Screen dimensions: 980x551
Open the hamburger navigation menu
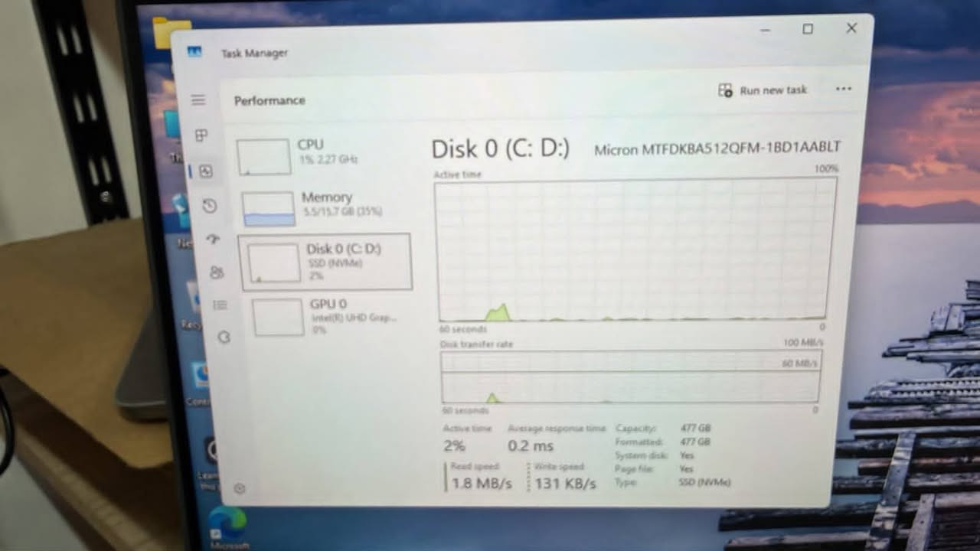198,100
